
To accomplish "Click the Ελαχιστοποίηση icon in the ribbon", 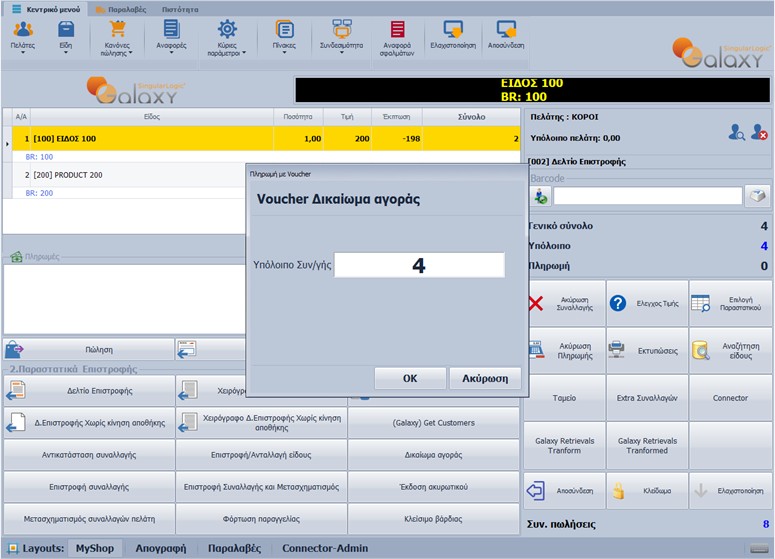I will click(x=451, y=34).
